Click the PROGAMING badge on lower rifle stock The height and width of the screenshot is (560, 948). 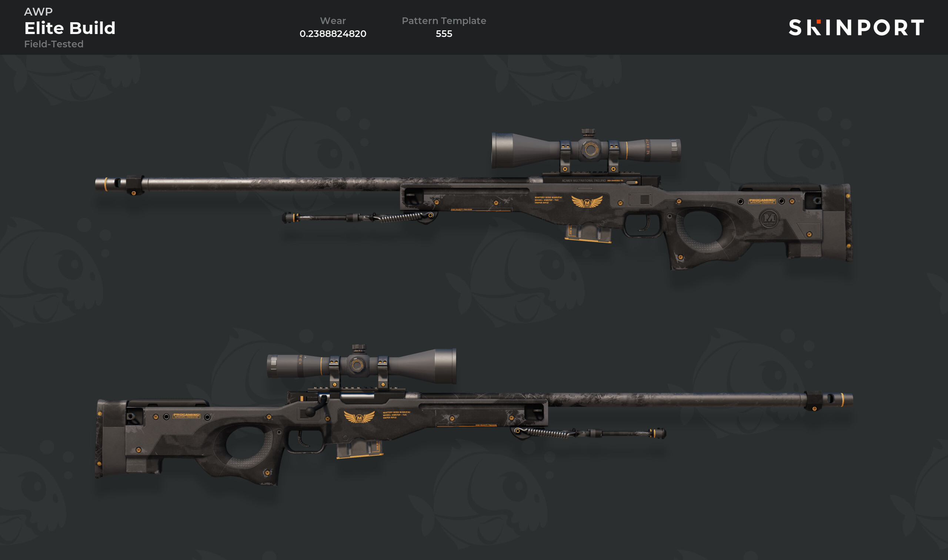[186, 415]
